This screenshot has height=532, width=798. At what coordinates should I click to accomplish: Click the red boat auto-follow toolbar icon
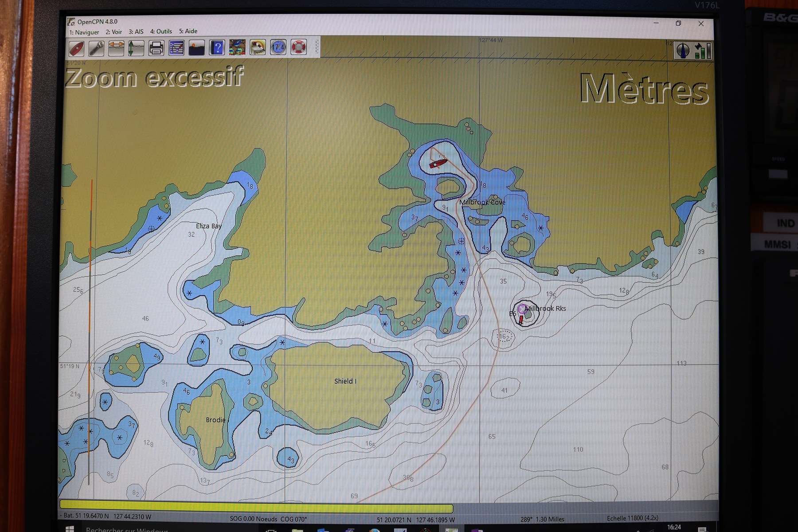(x=76, y=48)
